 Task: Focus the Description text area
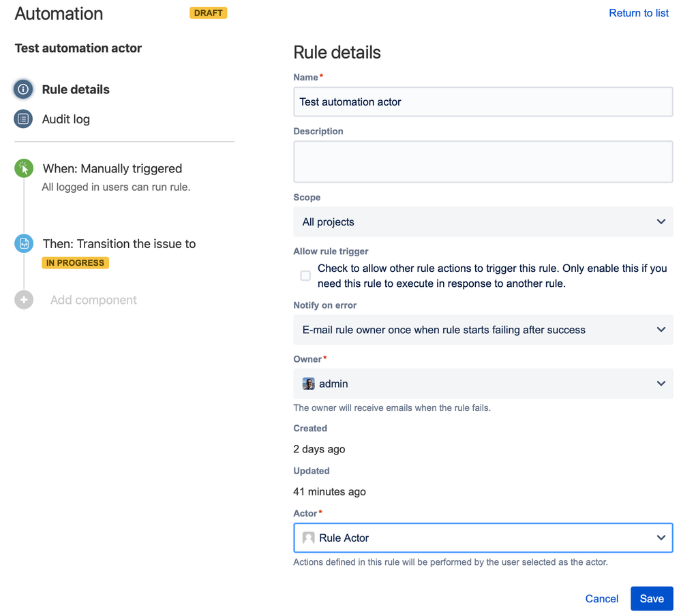click(483, 161)
